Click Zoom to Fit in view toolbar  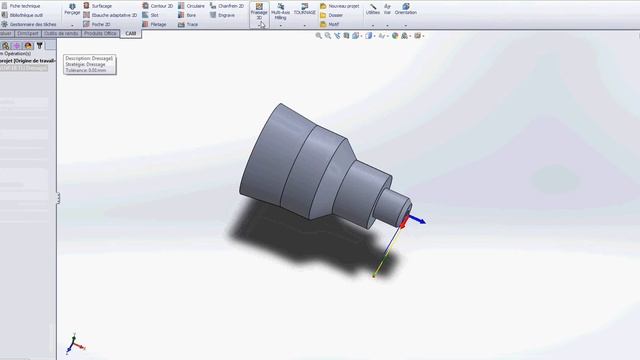(318, 36)
